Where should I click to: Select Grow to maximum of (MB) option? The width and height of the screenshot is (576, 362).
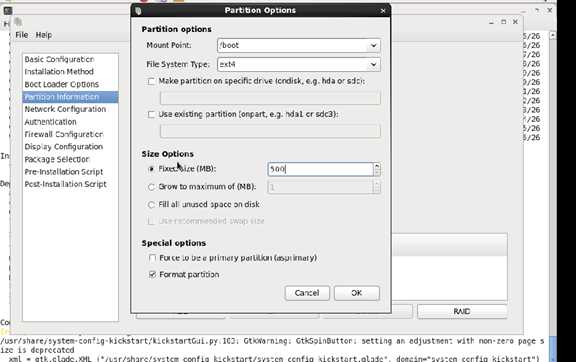pyautogui.click(x=151, y=187)
